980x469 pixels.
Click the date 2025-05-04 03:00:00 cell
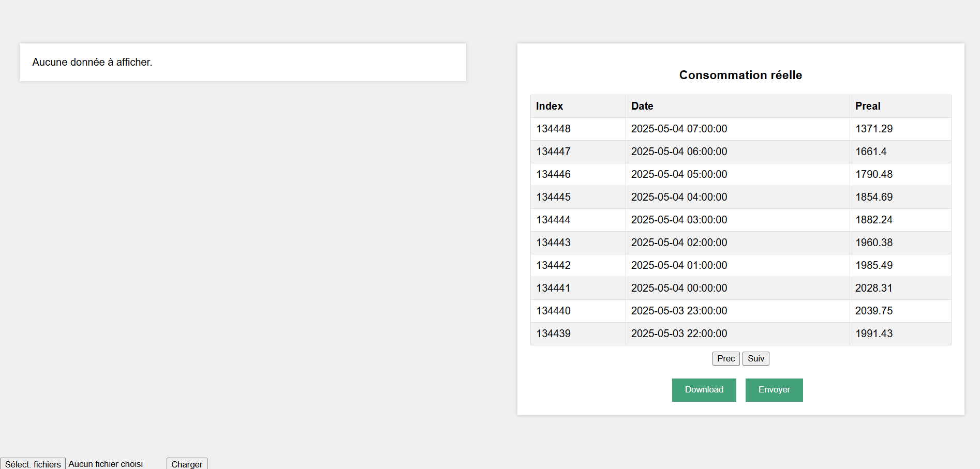[x=679, y=220]
